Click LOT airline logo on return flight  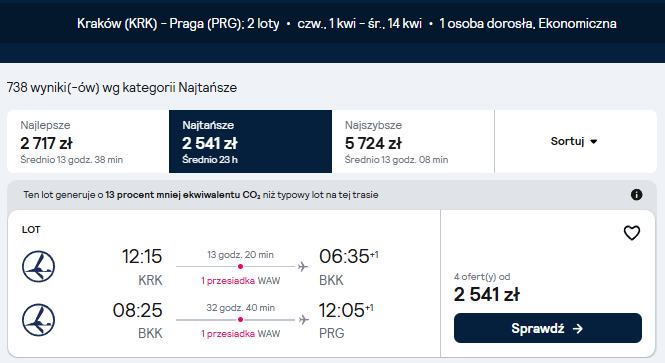[38, 320]
